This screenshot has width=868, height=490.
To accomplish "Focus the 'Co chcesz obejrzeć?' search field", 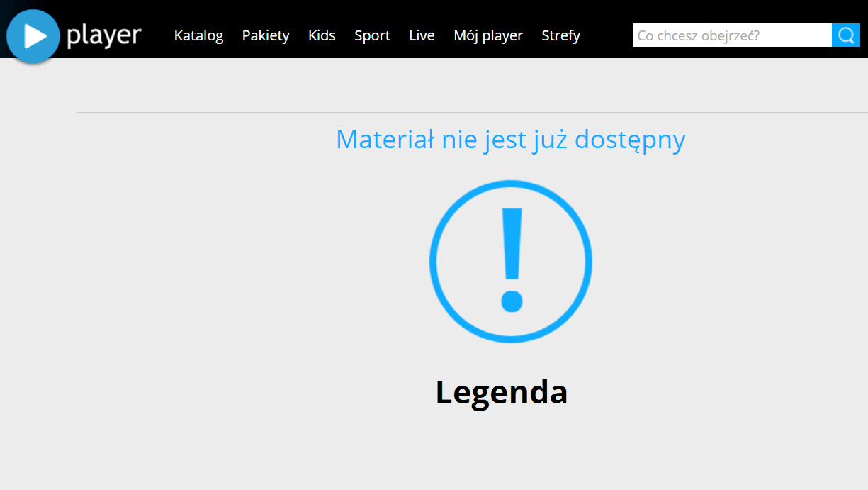I will [x=732, y=35].
